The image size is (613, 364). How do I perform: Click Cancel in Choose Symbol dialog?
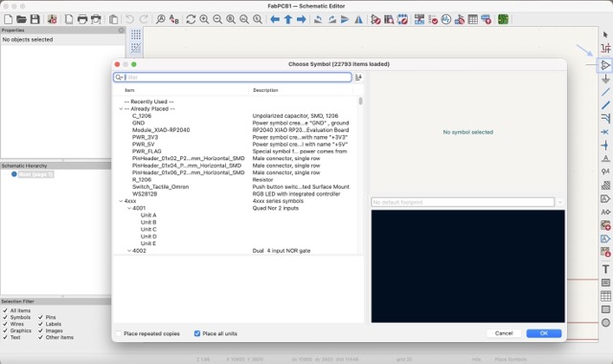coord(504,333)
